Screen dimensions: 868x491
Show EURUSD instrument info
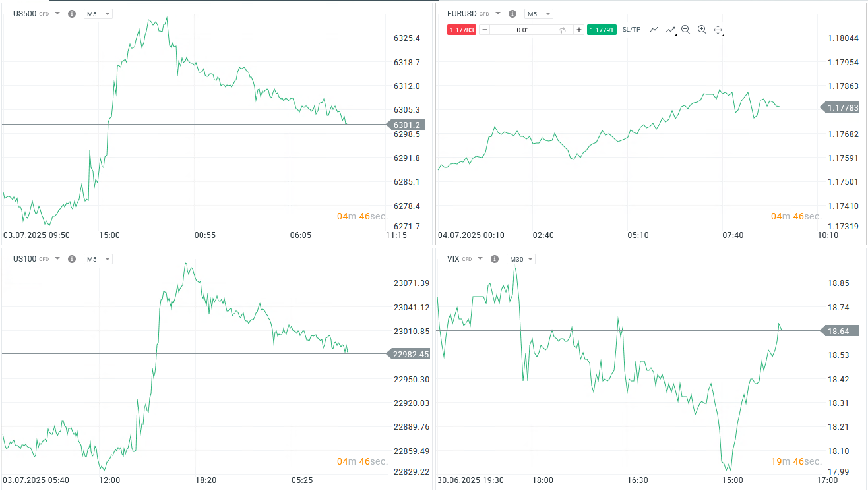[512, 14]
